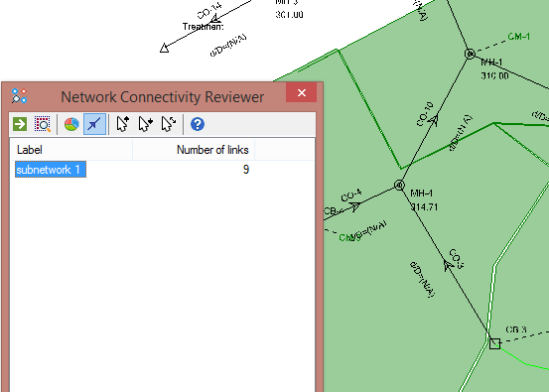The width and height of the screenshot is (549, 392).
Task: Click the Network Connectivity Reviewer title icon
Action: 19,96
